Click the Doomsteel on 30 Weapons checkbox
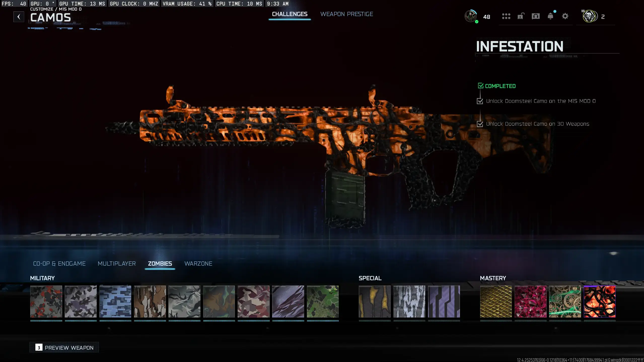This screenshot has width=644, height=362. click(x=480, y=124)
